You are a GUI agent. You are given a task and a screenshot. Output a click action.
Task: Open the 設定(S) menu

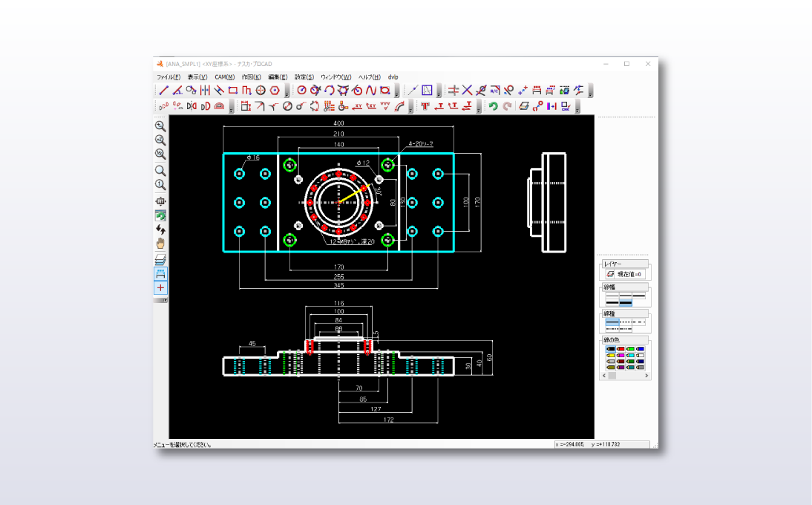pyautogui.click(x=304, y=77)
